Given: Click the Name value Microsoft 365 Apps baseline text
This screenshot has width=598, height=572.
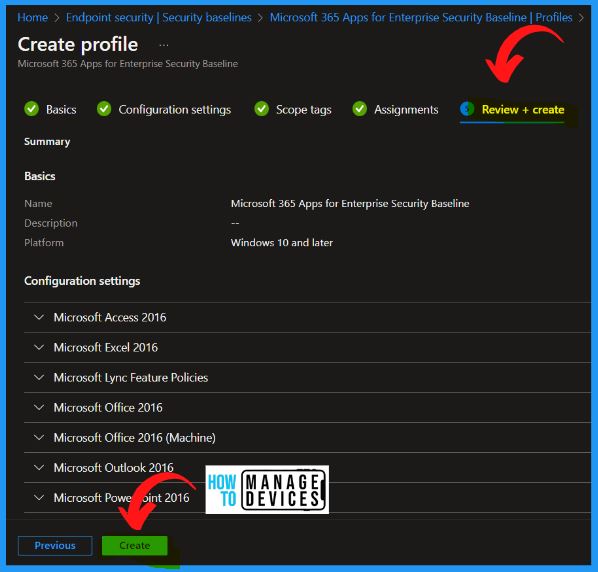Looking at the screenshot, I should pos(350,204).
